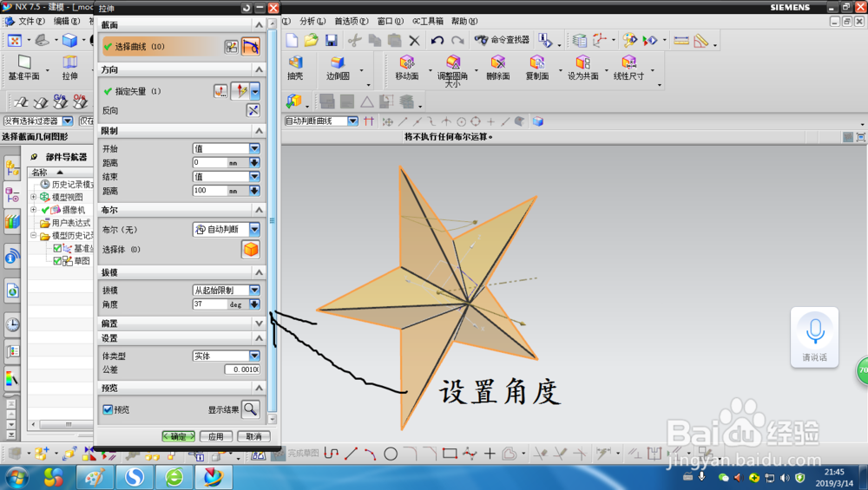Toggle the Preview (预览) checkbox
868x490 pixels.
point(108,410)
